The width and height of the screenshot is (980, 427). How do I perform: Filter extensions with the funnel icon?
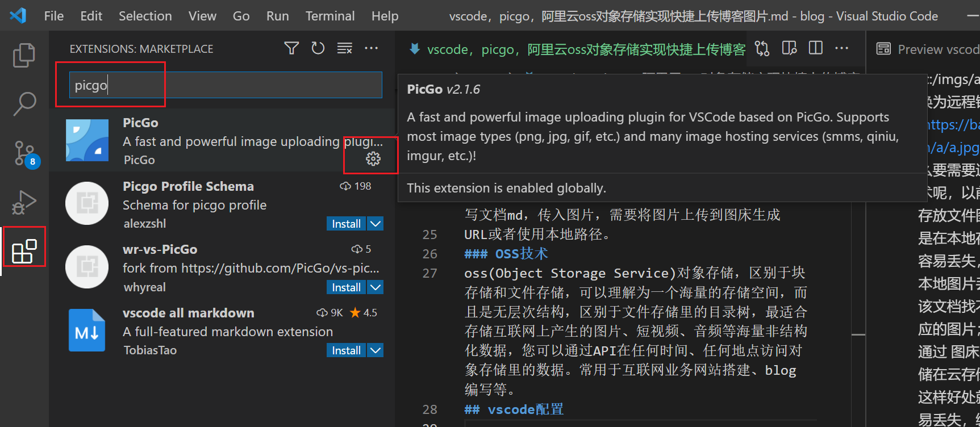pyautogui.click(x=291, y=48)
